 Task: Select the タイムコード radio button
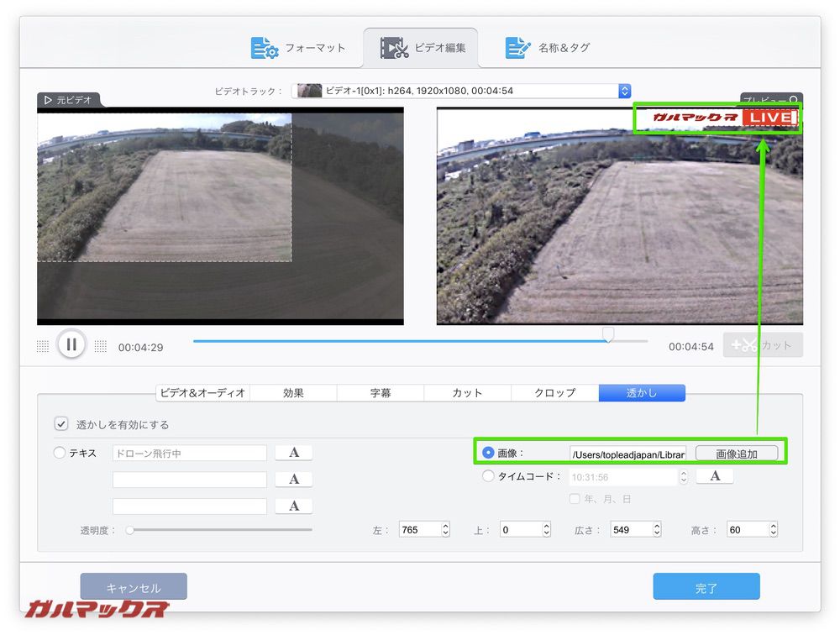488,475
